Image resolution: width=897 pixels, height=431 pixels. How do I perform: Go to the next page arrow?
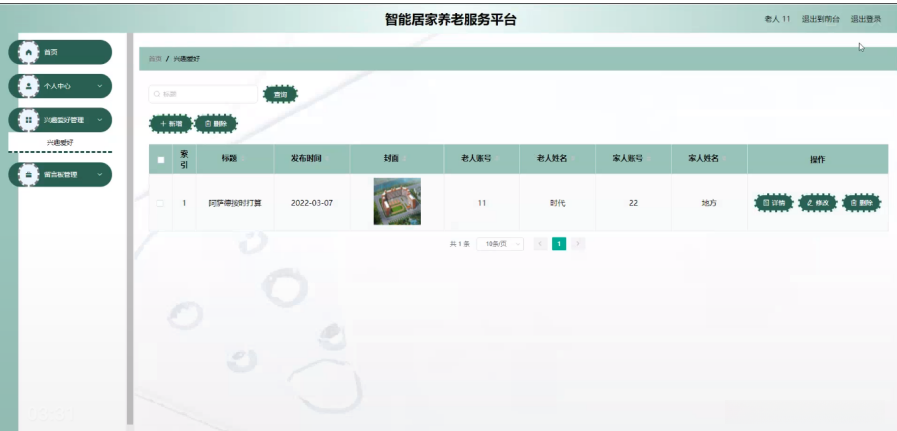[578, 244]
